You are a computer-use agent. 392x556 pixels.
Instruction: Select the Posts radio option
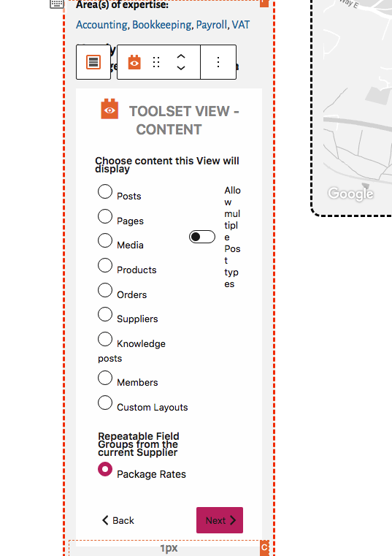(x=105, y=191)
